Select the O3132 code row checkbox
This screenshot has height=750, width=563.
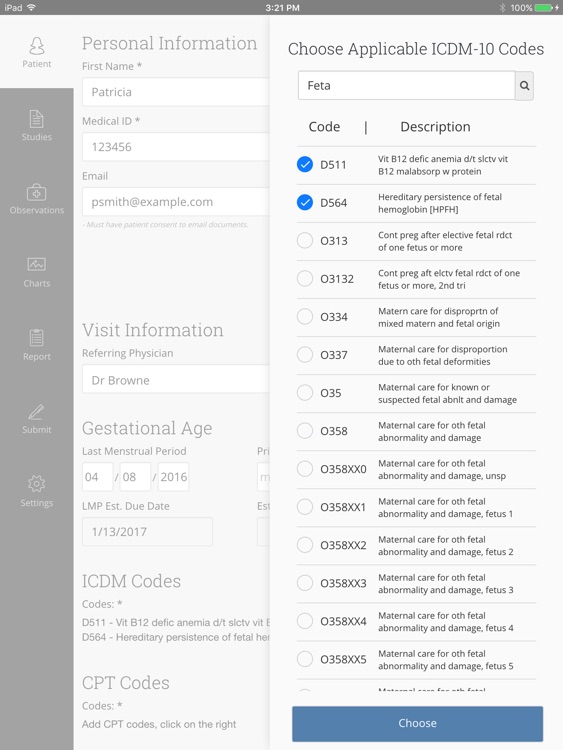click(305, 278)
